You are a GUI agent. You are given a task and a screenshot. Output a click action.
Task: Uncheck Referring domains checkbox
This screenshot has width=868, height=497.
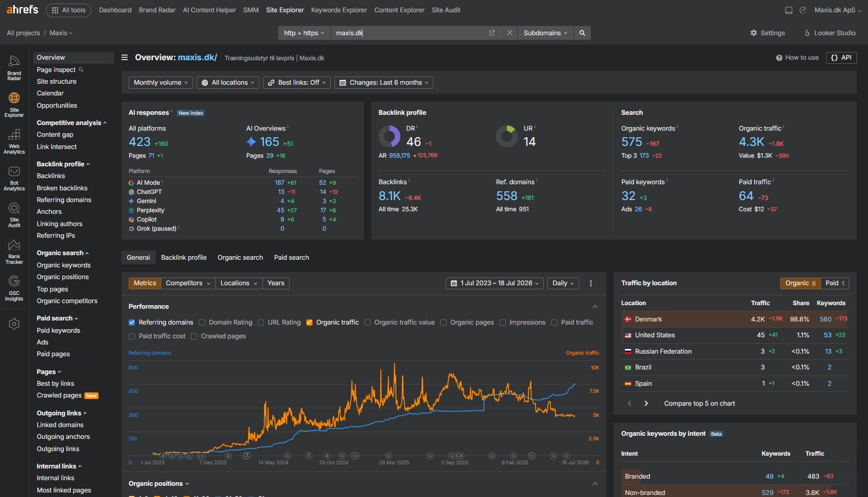point(132,322)
